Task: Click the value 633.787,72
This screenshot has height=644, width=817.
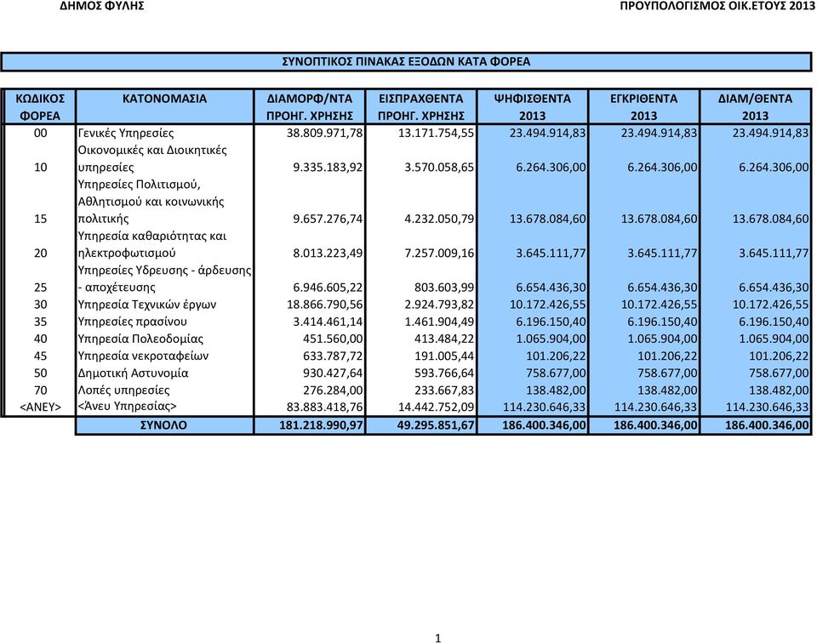Action: (333, 356)
